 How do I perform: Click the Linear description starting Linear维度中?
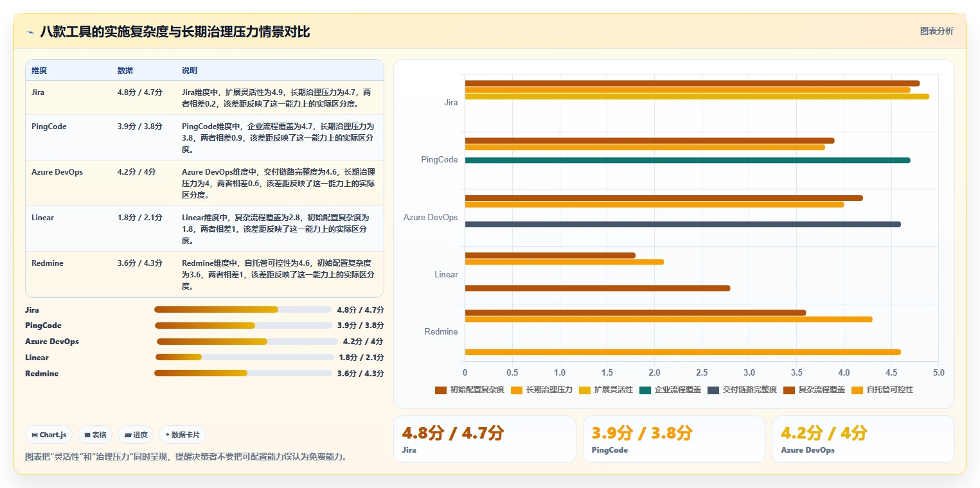[278, 229]
